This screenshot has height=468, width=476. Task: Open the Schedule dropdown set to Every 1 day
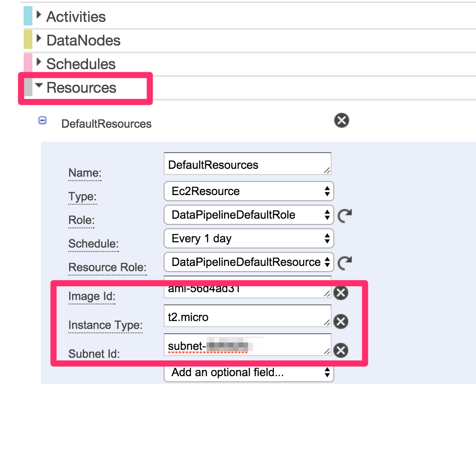coord(248,238)
